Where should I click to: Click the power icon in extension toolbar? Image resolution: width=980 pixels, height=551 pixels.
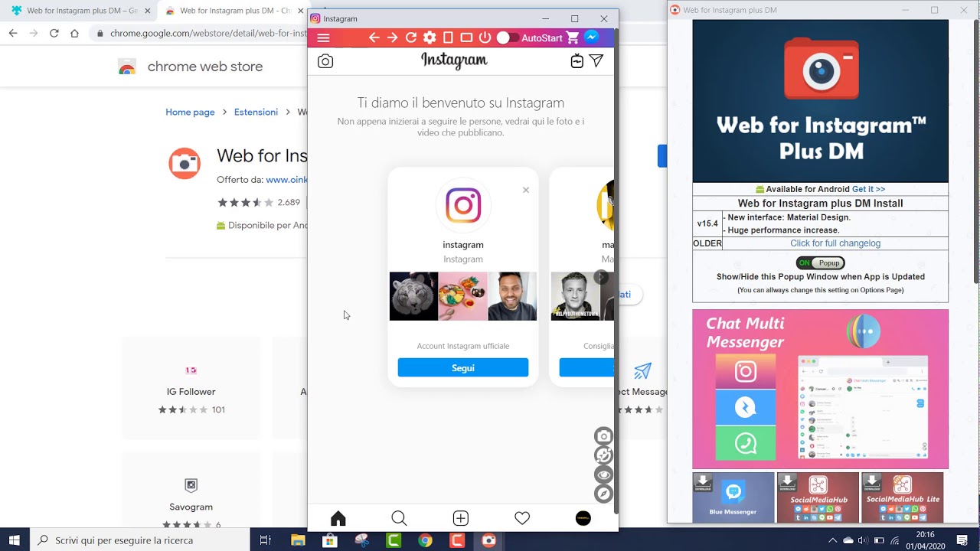[x=485, y=38]
